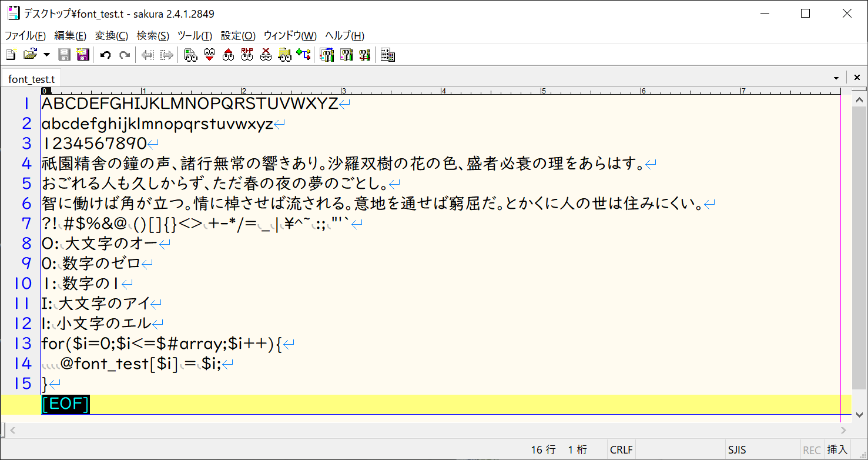Create a new file via toolbar icon
This screenshot has width=868, height=460.
click(x=11, y=55)
